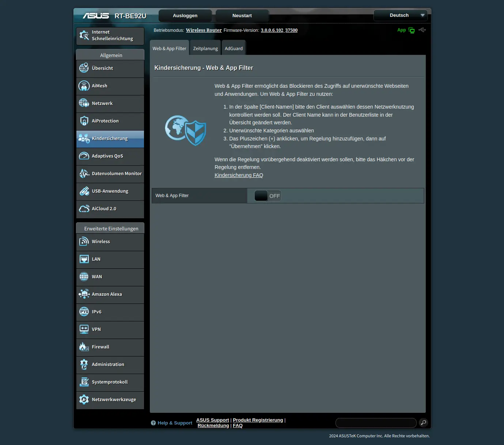504x445 pixels.
Task: Click the network status monitor icon
Action: pyautogui.click(x=412, y=30)
